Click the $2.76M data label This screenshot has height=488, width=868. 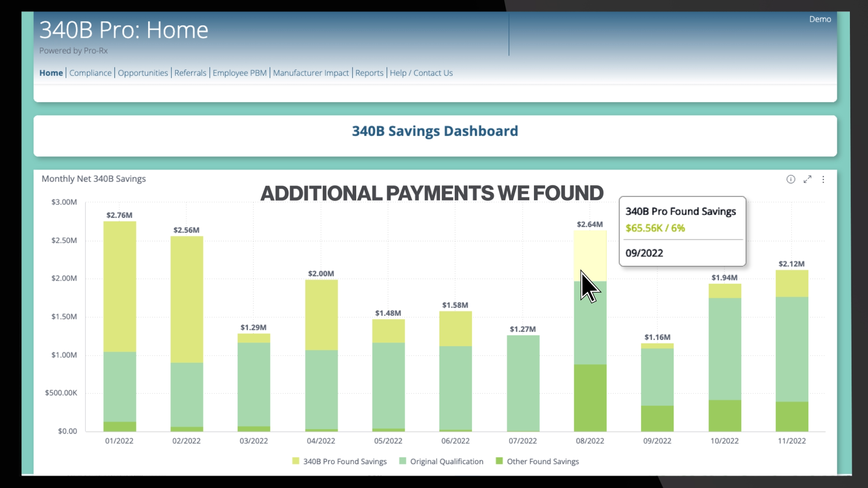point(119,215)
